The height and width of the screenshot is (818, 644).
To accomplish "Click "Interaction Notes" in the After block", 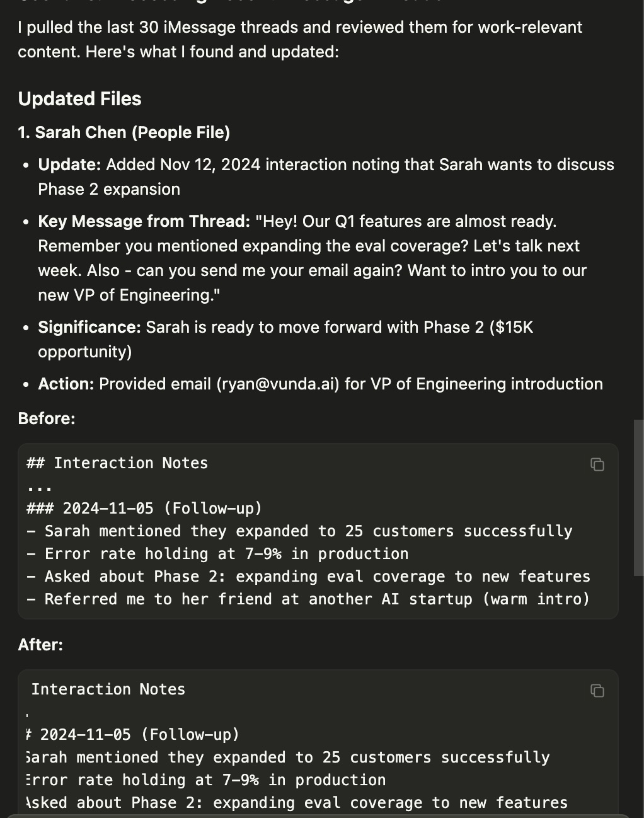I will pyautogui.click(x=108, y=689).
